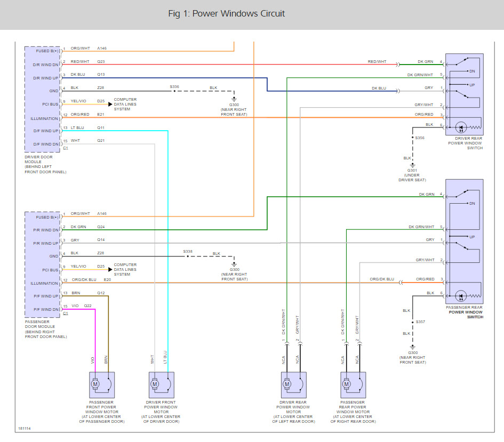Click the 'WHT Q21' wire label
The image size is (504, 442).
[x=87, y=140]
